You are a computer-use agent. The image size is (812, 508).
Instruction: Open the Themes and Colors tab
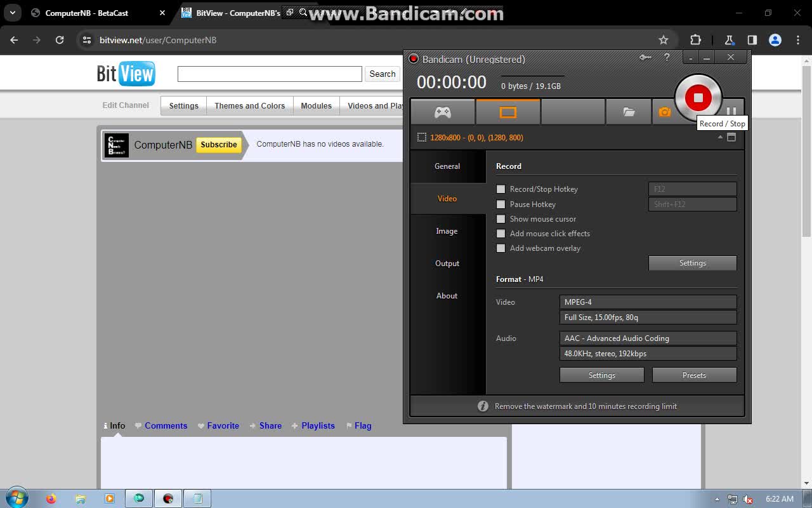point(250,106)
